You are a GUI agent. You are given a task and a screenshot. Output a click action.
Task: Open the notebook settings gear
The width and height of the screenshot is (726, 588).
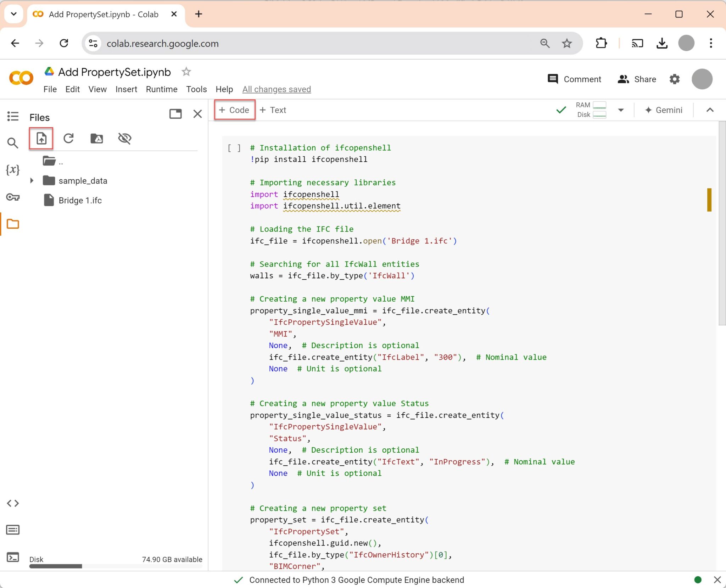coord(674,79)
